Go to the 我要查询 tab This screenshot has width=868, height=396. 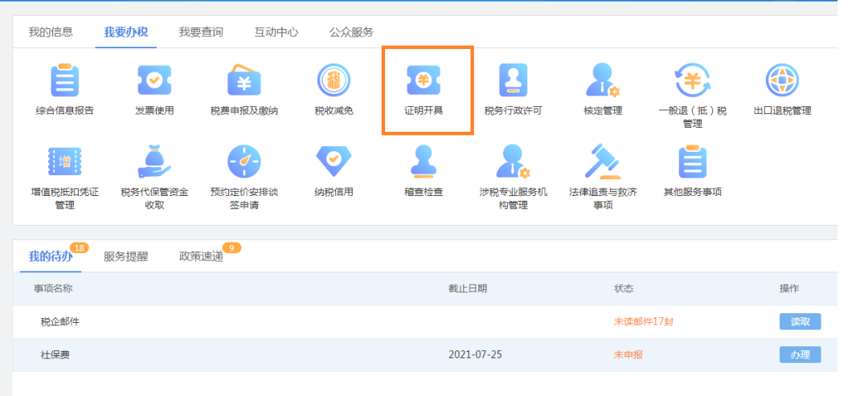pos(201,32)
